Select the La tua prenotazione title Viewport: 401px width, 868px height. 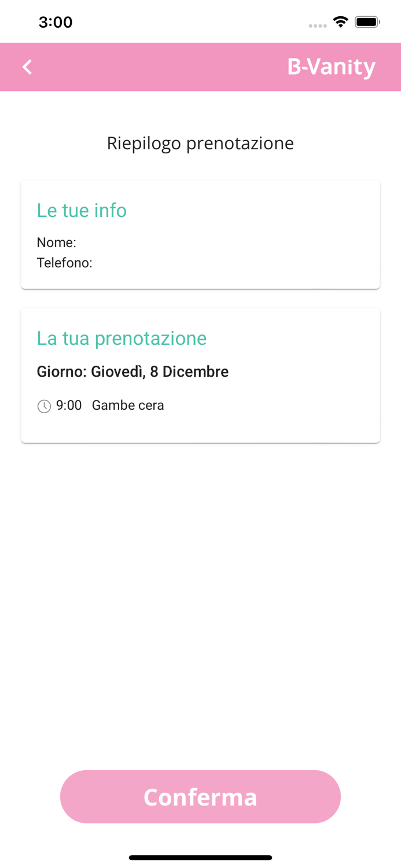point(122,338)
